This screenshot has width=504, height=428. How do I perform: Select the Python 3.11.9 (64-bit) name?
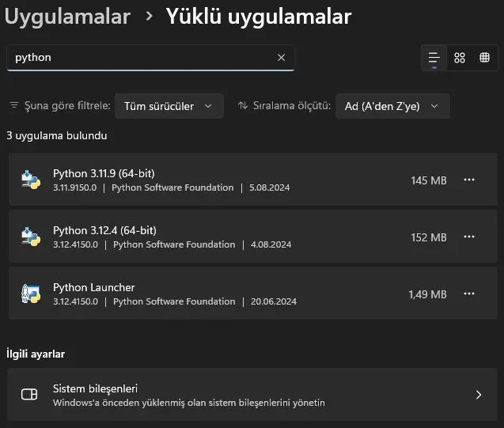(x=104, y=173)
